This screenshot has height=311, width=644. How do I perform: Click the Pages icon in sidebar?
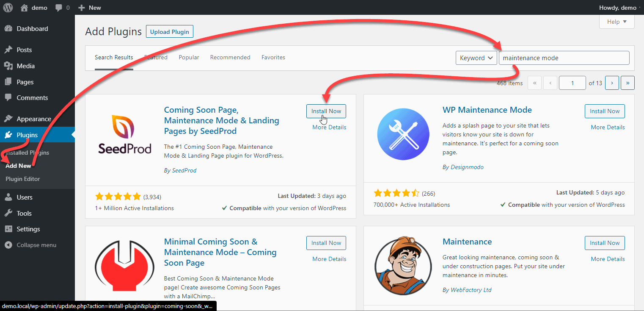pyautogui.click(x=8, y=82)
